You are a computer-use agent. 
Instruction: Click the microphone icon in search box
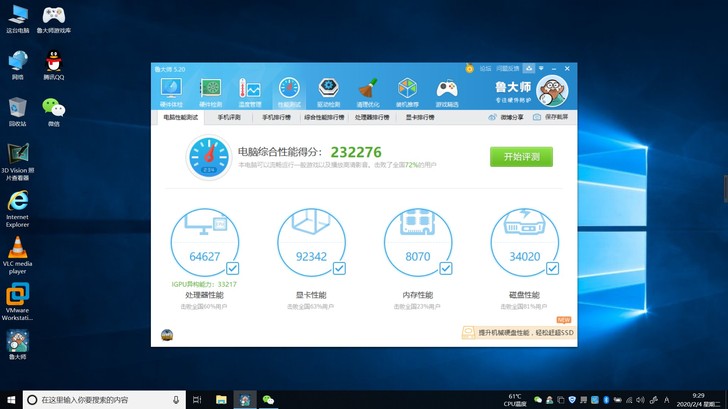(176, 400)
